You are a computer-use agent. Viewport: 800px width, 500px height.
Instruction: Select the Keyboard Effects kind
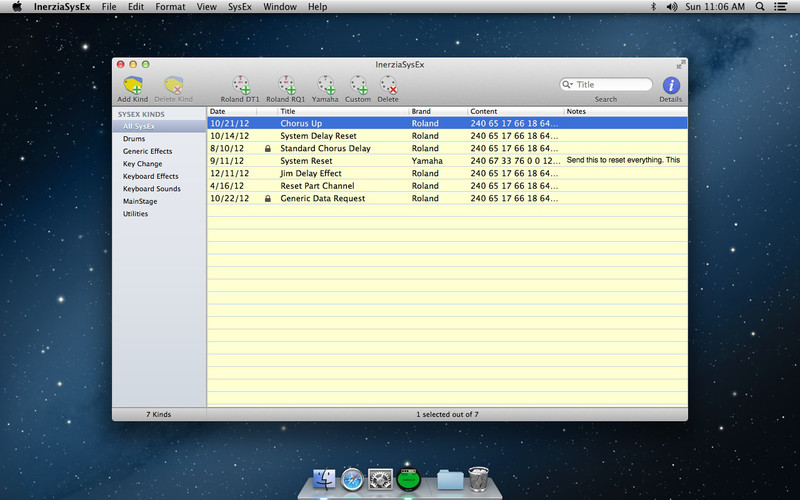click(159, 176)
